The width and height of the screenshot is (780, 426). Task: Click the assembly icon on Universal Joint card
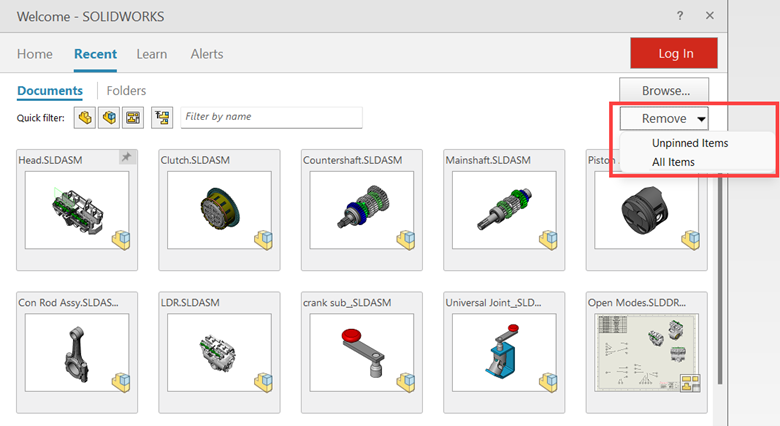[x=548, y=382]
